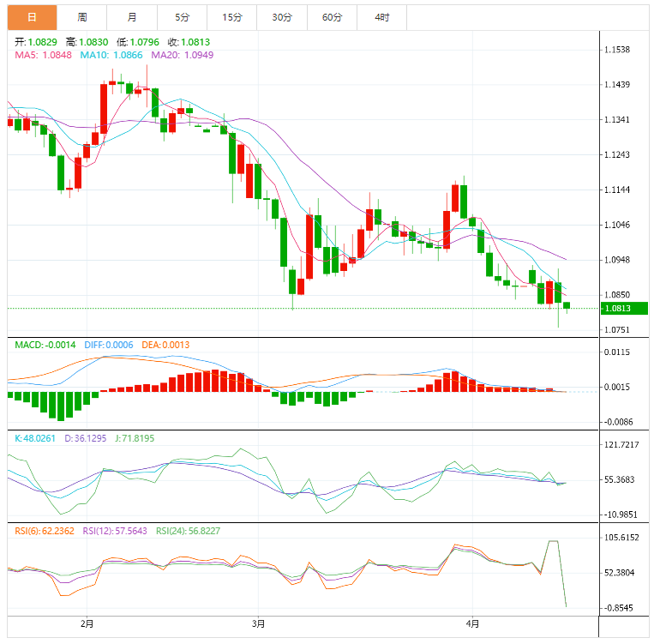Screen dimensions: 654x644
Task: Click the 121.7217 KDJ axis label
Action: (x=621, y=445)
